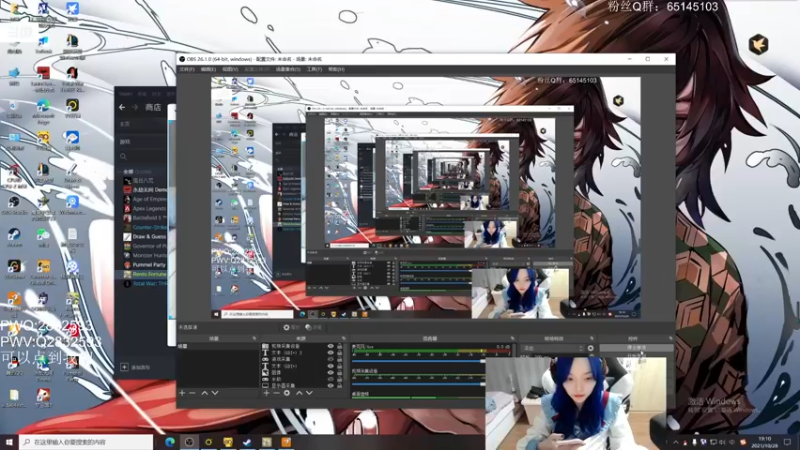
Task: Open 商店 store heading in Steam
Action: point(153,107)
